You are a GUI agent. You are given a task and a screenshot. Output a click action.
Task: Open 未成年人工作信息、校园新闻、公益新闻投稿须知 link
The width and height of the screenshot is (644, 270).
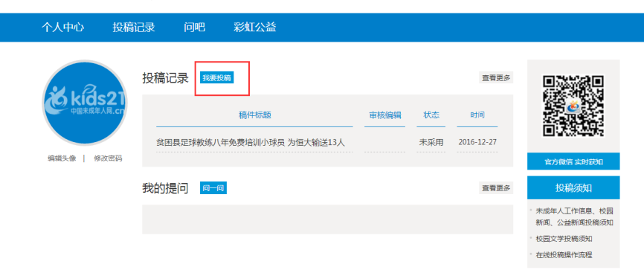tap(574, 217)
